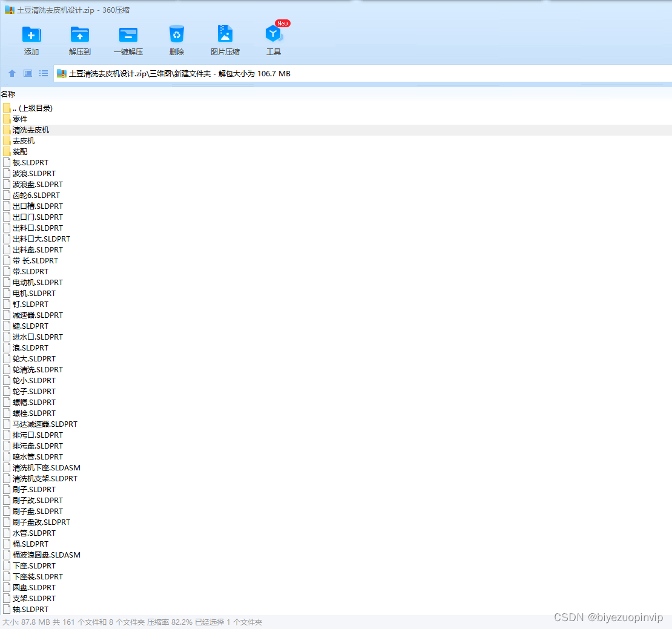Select file 带.SLDPRT
This screenshot has height=629, width=672.
pos(30,272)
